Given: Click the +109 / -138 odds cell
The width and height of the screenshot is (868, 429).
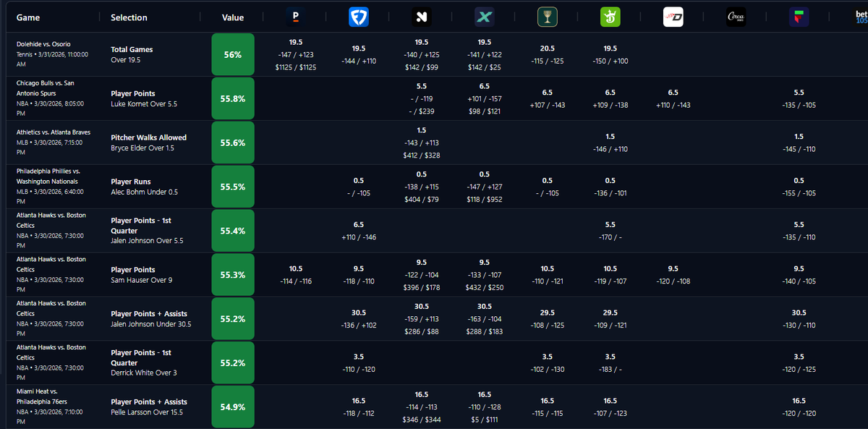Looking at the screenshot, I should [x=610, y=105].
